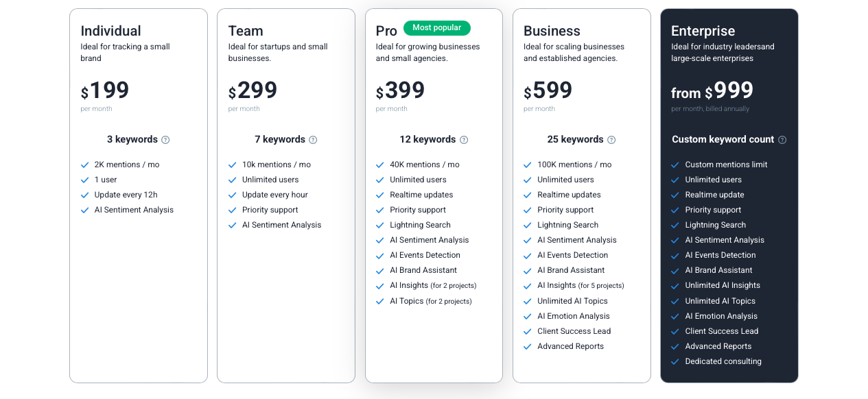Click the $399 price text

(400, 90)
